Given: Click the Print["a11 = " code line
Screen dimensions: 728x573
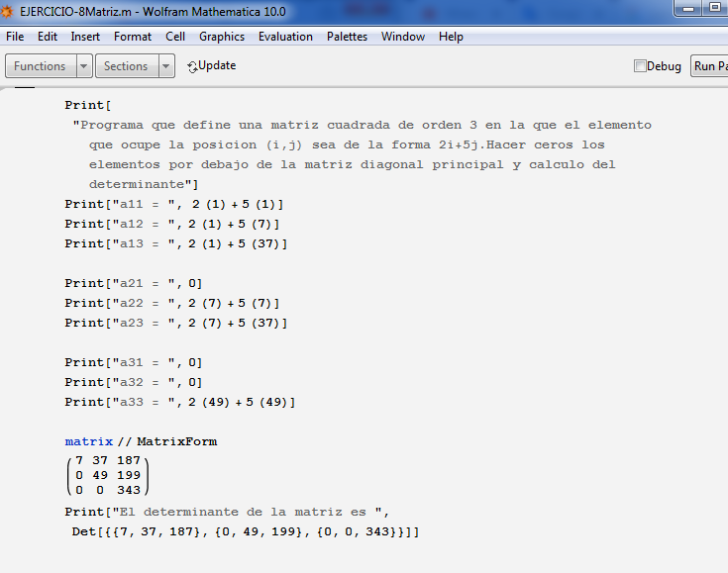Looking at the screenshot, I should point(174,204).
